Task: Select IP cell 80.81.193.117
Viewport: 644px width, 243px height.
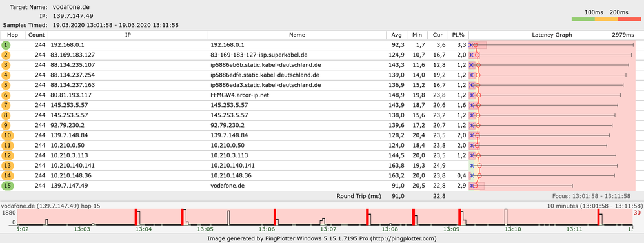Action: coord(71,95)
